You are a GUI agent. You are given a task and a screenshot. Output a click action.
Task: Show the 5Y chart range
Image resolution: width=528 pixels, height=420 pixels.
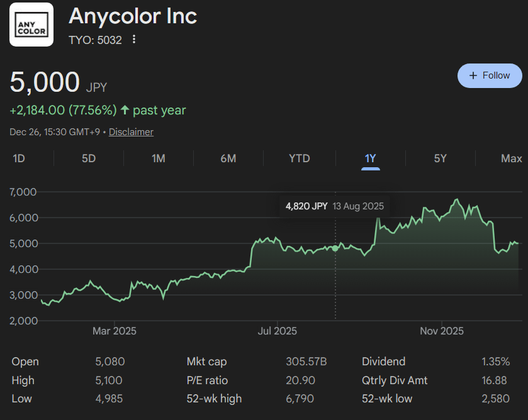pos(441,158)
